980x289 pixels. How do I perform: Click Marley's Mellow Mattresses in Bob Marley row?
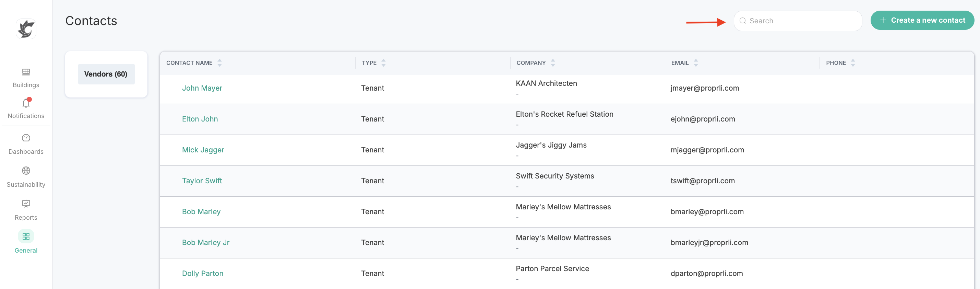pos(563,207)
